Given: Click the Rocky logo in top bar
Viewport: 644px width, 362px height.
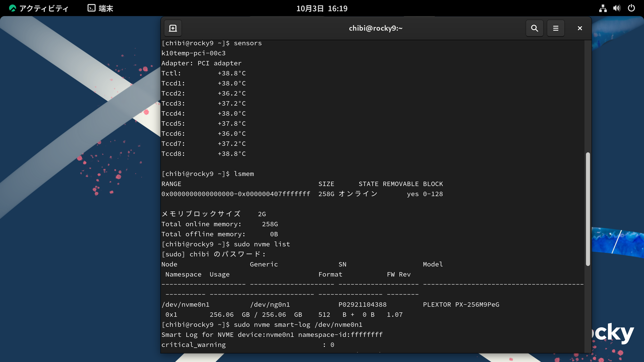Looking at the screenshot, I should click(x=13, y=9).
